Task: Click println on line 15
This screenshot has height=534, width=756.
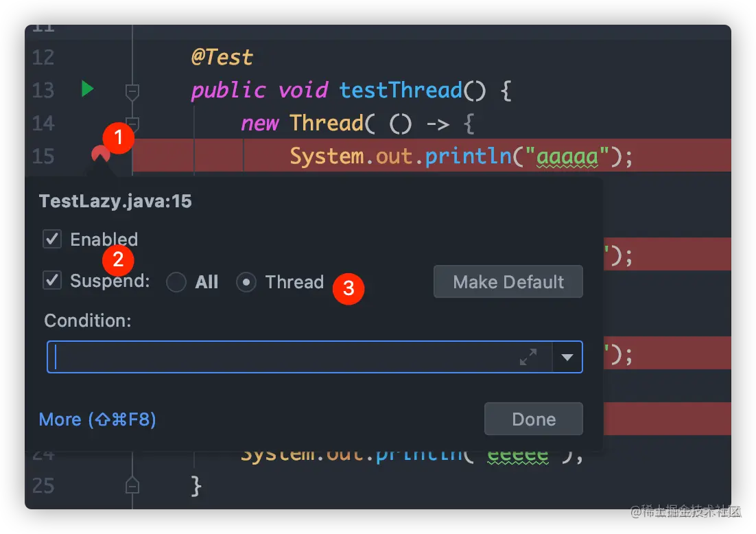Action: [x=468, y=156]
